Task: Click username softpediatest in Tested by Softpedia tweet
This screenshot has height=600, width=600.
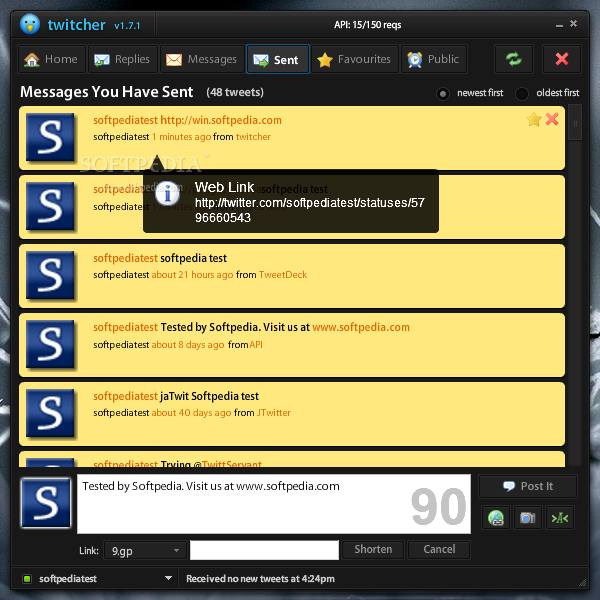Action: [x=125, y=327]
